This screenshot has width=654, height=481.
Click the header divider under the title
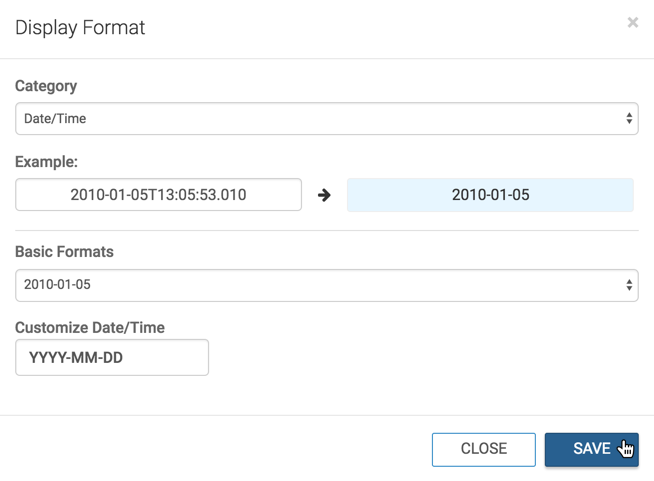pos(326,59)
